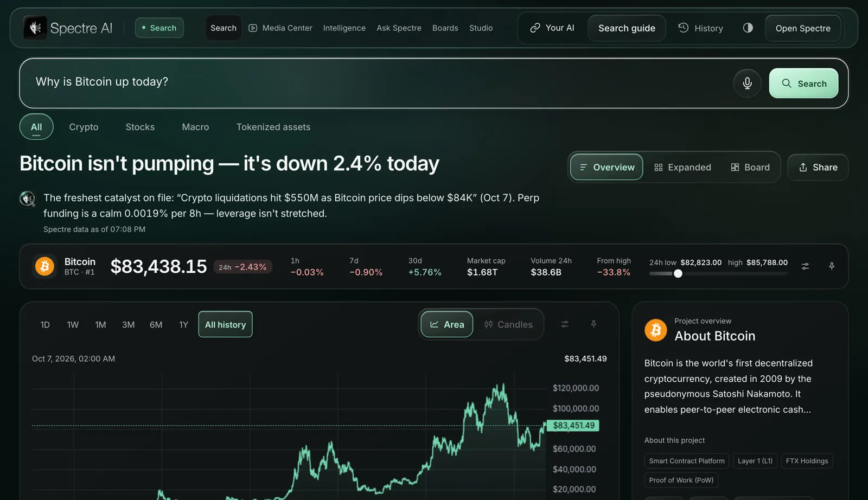Click the Spectre AI logo icon
This screenshot has height=500, width=868.
pos(35,28)
